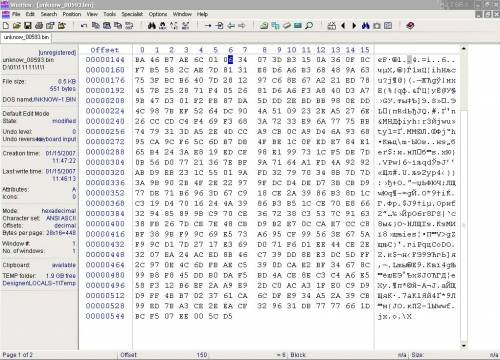500x360 pixels.
Task: Toggle the Offset column header format
Action: click(x=105, y=50)
